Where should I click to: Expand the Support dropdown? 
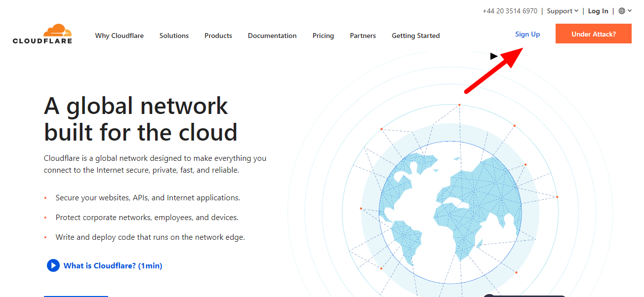(x=563, y=11)
